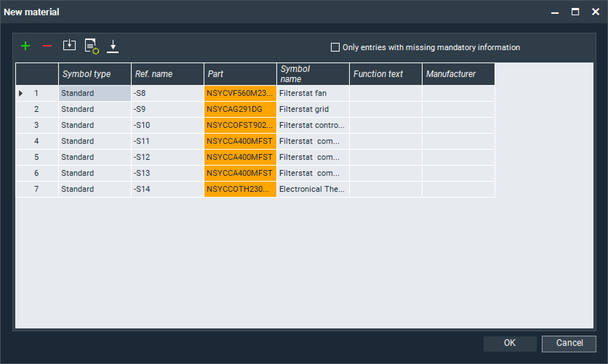Image resolution: width=608 pixels, height=364 pixels.
Task: Click the Manufacturer column header
Action: [458, 74]
